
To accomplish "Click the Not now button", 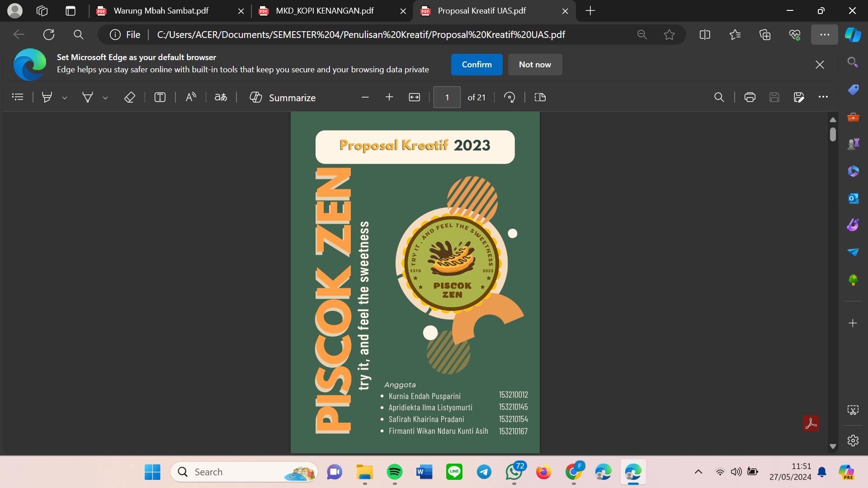I will click(535, 65).
